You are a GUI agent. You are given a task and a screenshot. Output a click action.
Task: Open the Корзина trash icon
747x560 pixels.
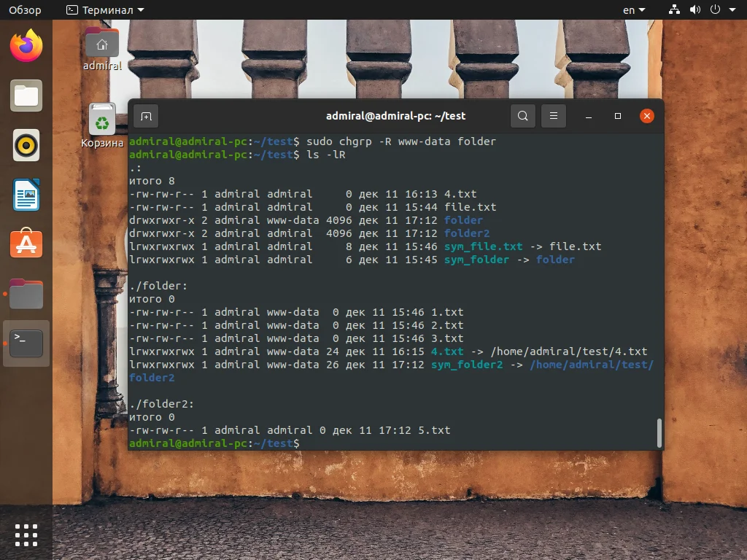coord(101,120)
